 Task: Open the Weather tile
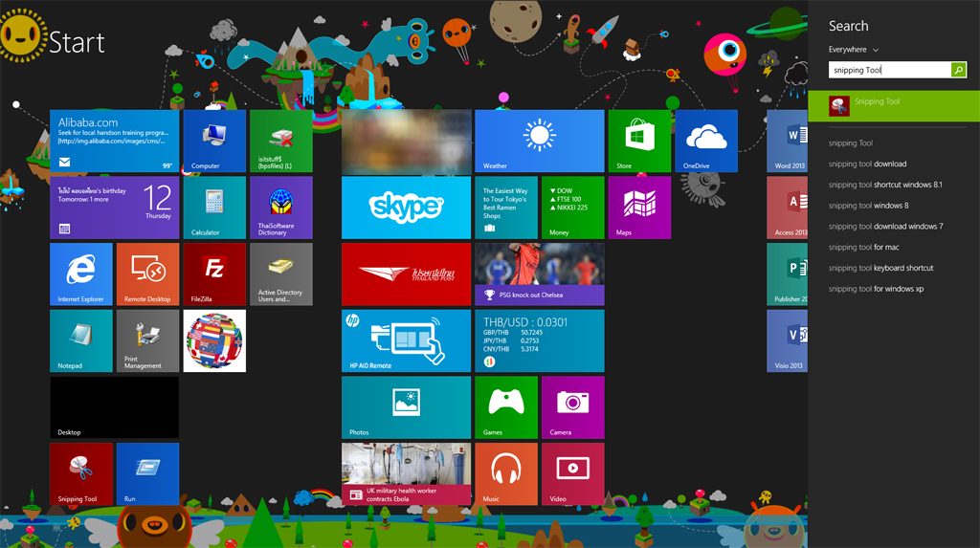click(x=540, y=142)
